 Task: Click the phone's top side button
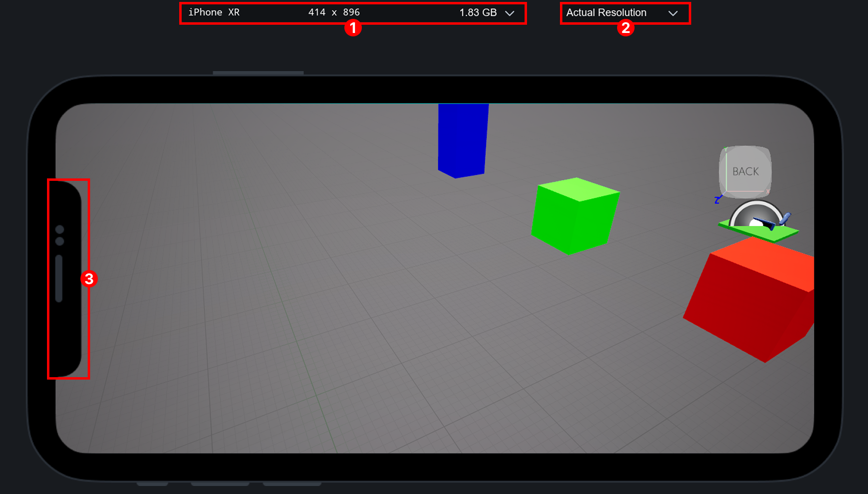258,73
